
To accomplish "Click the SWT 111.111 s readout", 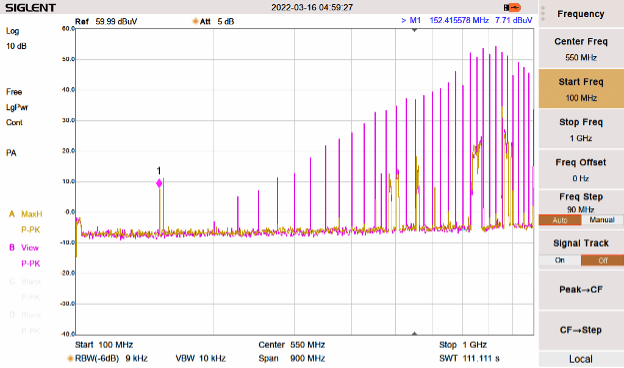I will pyautogui.click(x=469, y=358).
